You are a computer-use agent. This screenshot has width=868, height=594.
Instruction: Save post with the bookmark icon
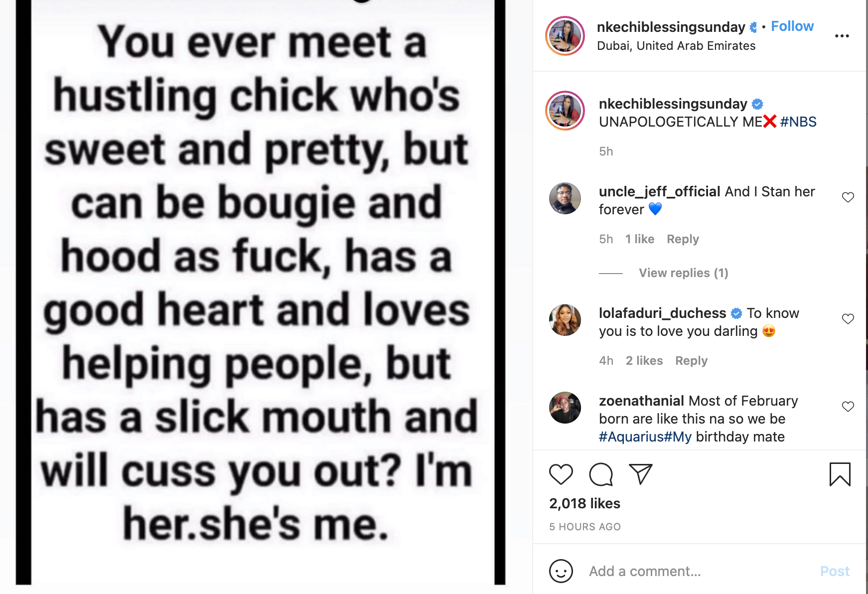[840, 474]
